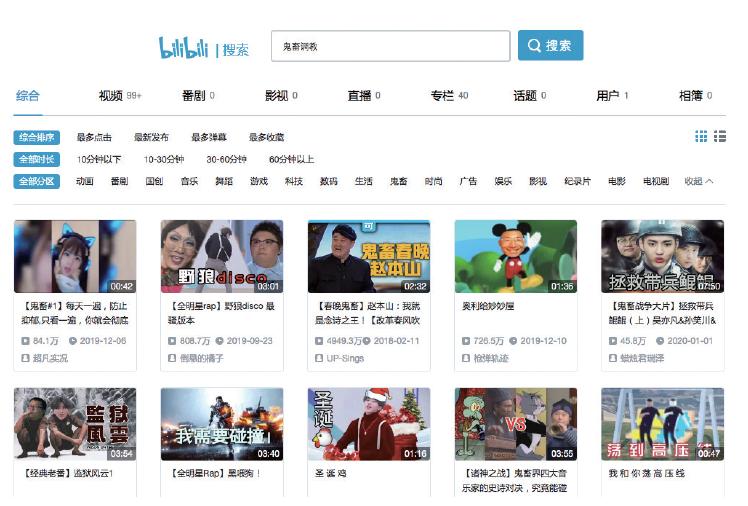Open the Mickey Mouse 01:36 video thumbnail

[x=516, y=257]
